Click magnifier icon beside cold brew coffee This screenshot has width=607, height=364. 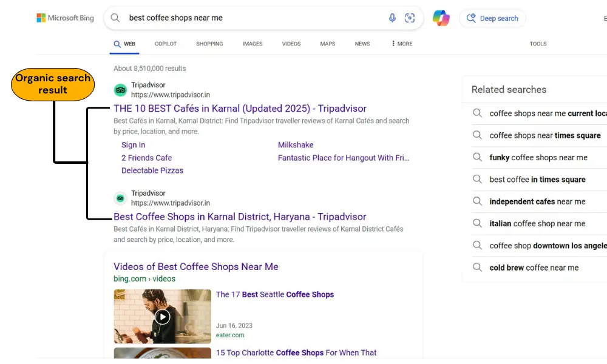click(477, 268)
